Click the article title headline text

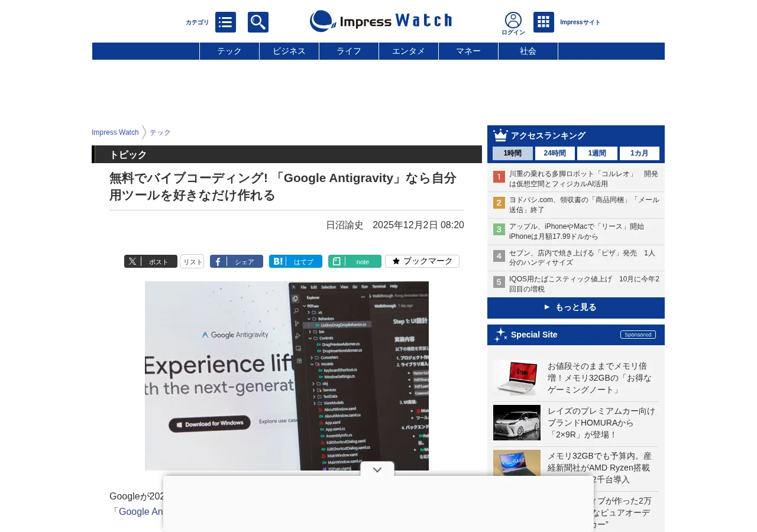pyautogui.click(x=283, y=186)
